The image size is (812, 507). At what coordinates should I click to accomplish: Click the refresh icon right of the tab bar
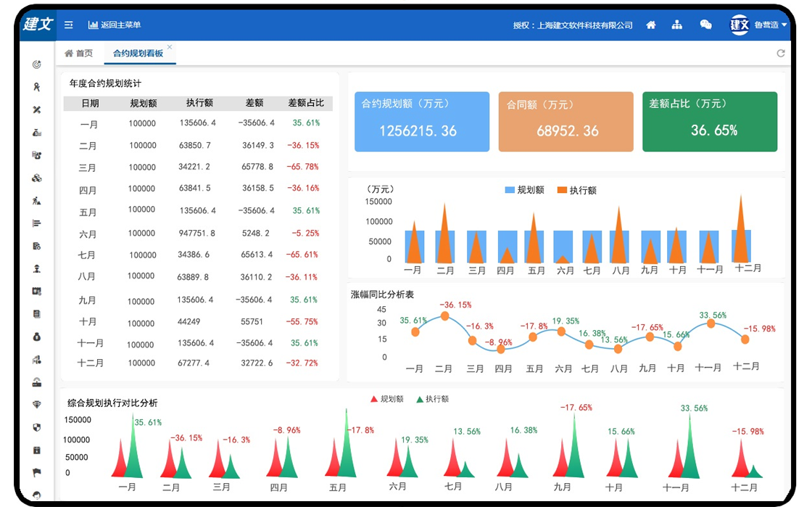pos(781,53)
